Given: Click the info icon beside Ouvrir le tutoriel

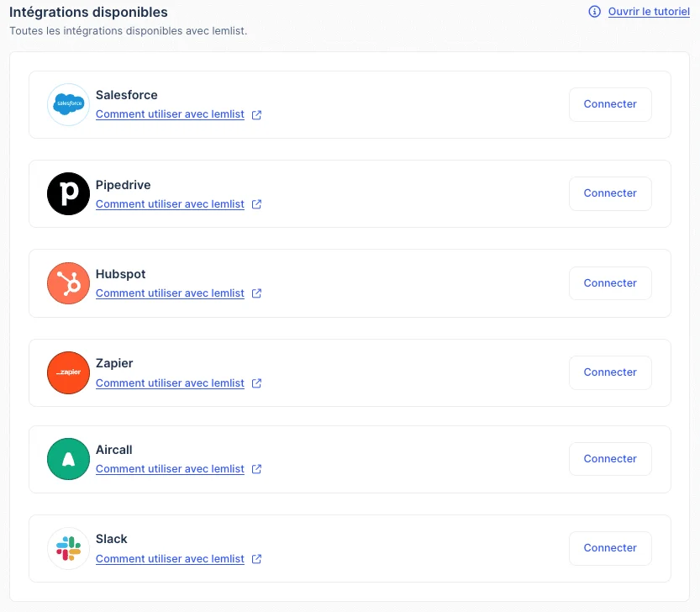Looking at the screenshot, I should tap(594, 12).
